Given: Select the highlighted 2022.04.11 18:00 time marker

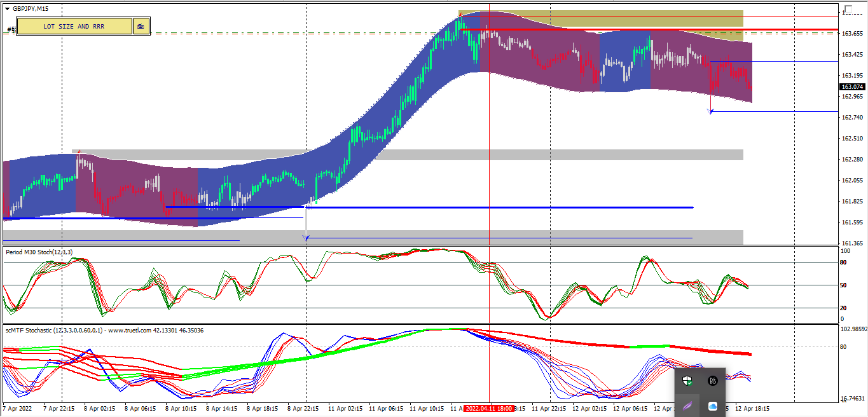Looking at the screenshot, I should [488, 408].
